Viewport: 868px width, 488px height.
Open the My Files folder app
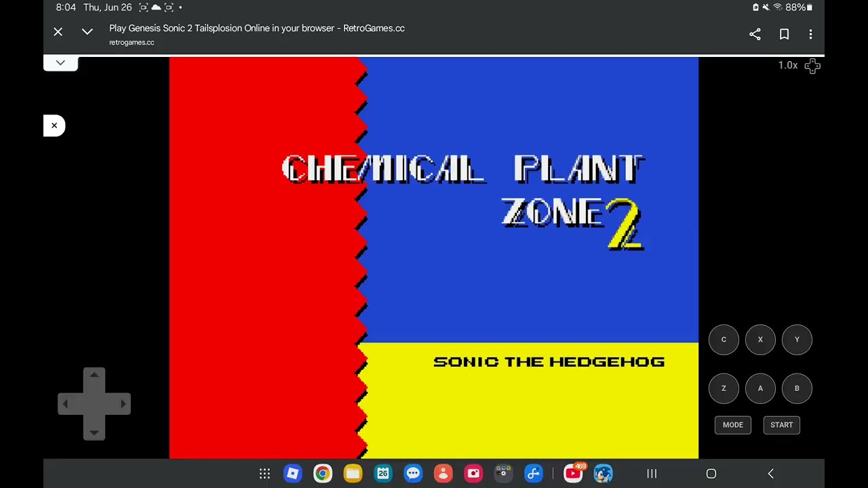pos(353,474)
